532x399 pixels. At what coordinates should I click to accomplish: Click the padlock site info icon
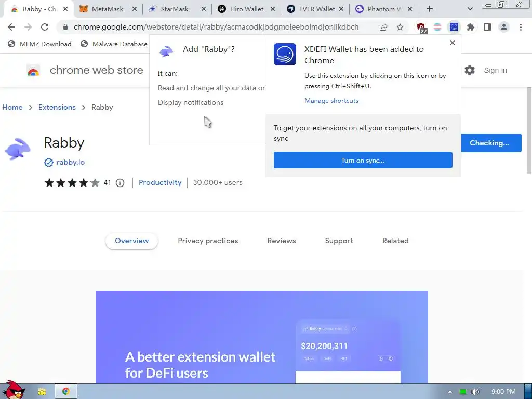click(65, 27)
